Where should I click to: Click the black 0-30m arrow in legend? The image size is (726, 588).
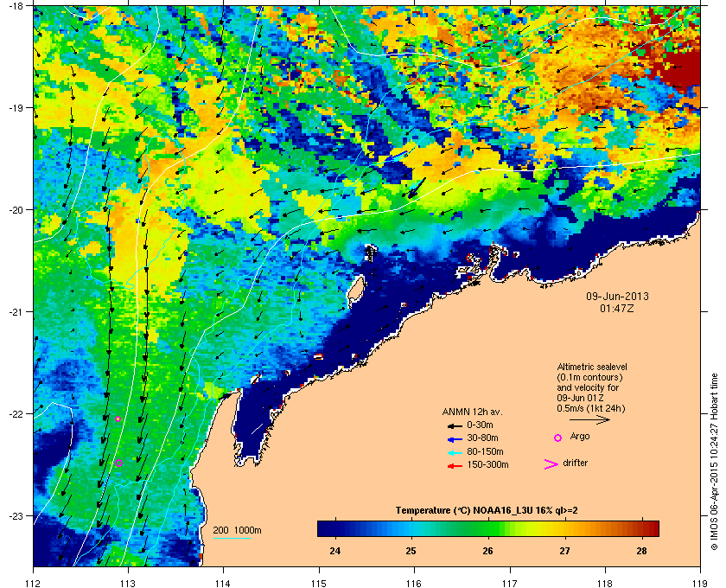[455, 425]
